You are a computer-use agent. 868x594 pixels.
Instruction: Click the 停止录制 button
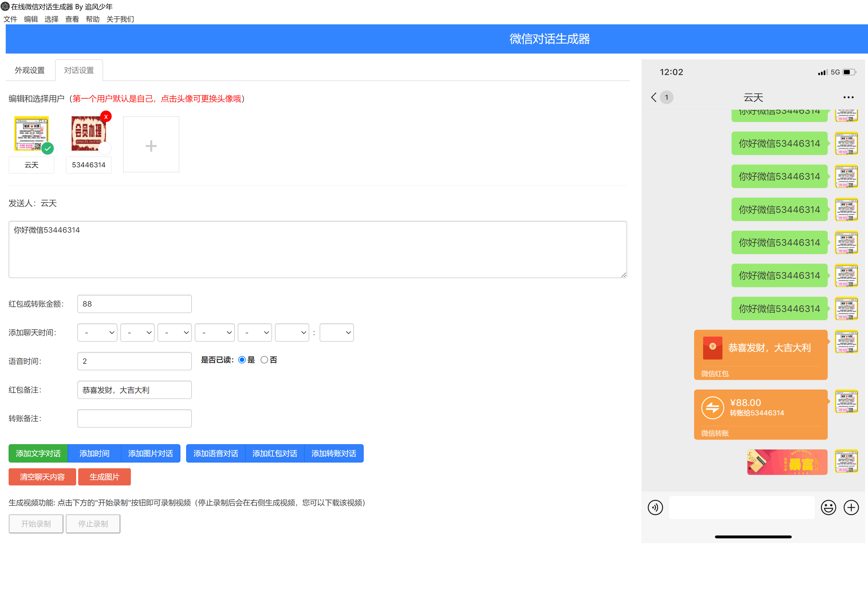pyautogui.click(x=93, y=524)
